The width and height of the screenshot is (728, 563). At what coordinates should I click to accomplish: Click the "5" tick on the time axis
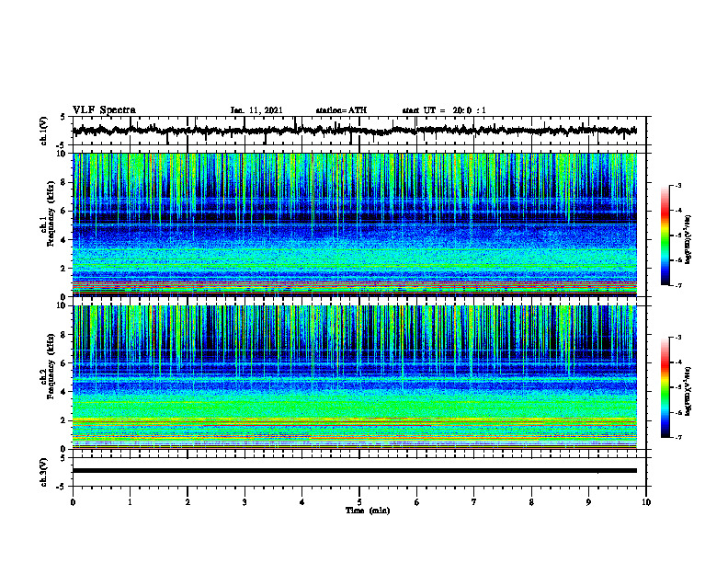pos(359,502)
